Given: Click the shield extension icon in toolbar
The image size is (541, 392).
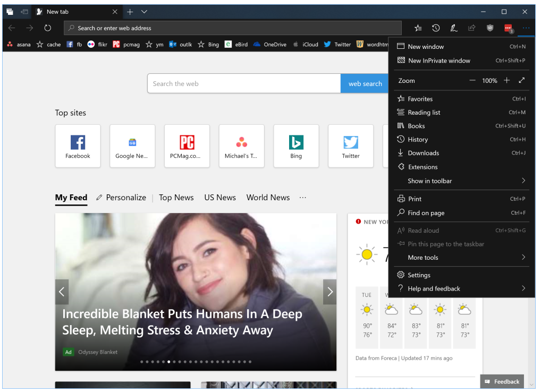Looking at the screenshot, I should [490, 28].
